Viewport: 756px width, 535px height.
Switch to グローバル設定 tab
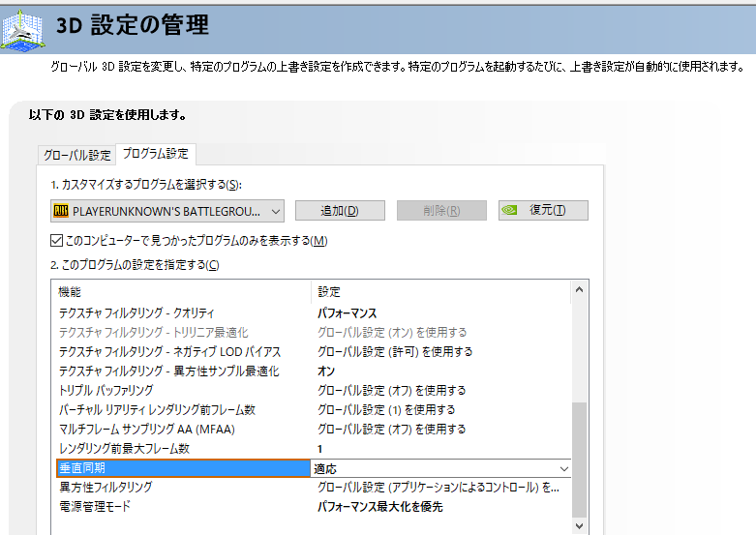tap(77, 155)
